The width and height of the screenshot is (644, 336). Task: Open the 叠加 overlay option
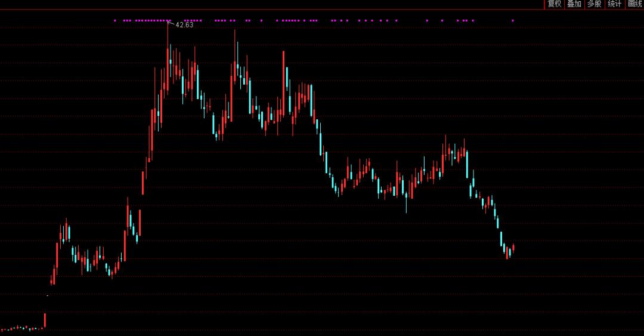[x=574, y=4]
